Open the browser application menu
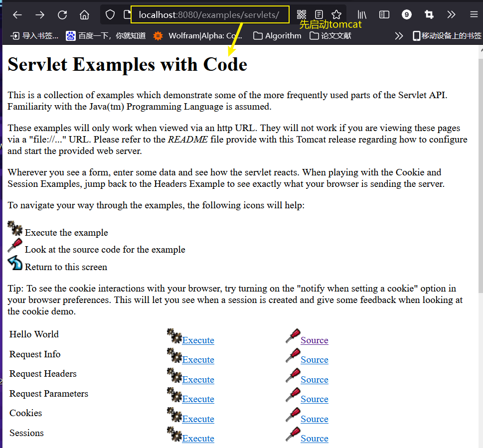This screenshot has width=483, height=448. click(x=474, y=14)
